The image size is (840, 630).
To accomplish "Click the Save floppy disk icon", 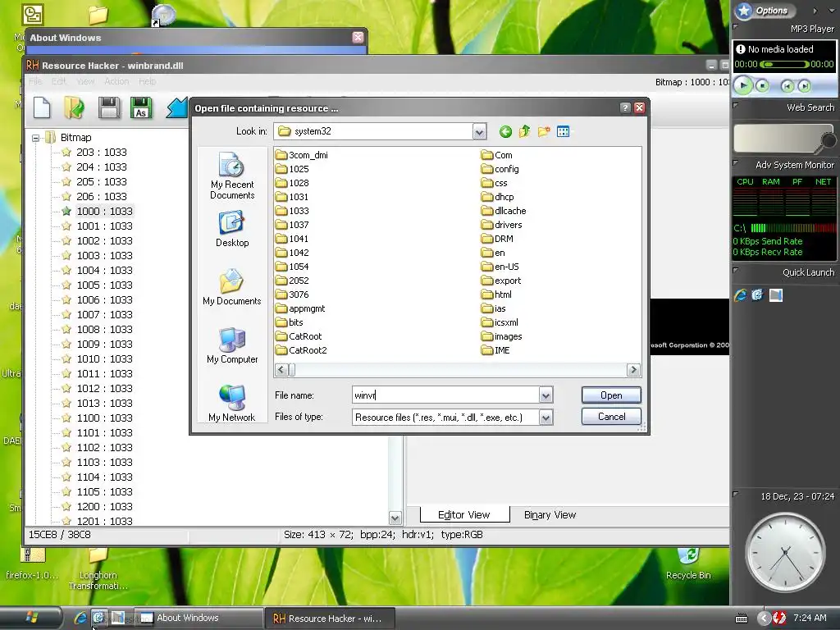I will point(109,107).
